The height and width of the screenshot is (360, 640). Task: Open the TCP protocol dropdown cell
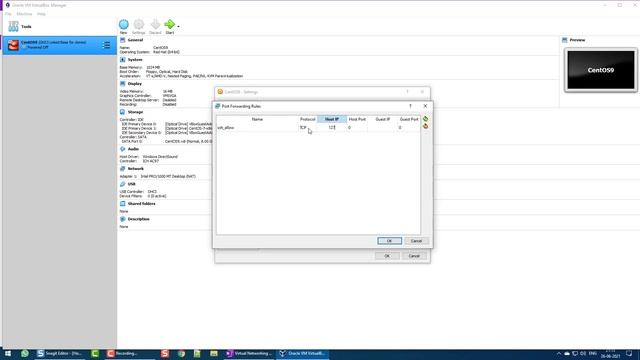307,128
